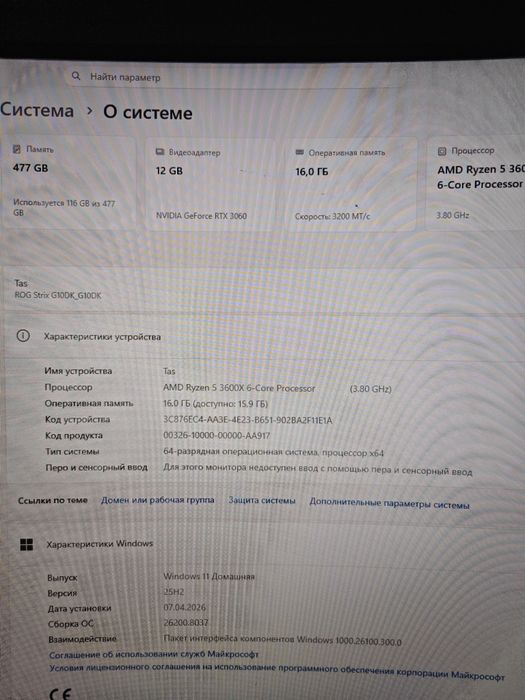Open the 477 GB storage card
The width and height of the screenshot is (525, 700).
(69, 183)
